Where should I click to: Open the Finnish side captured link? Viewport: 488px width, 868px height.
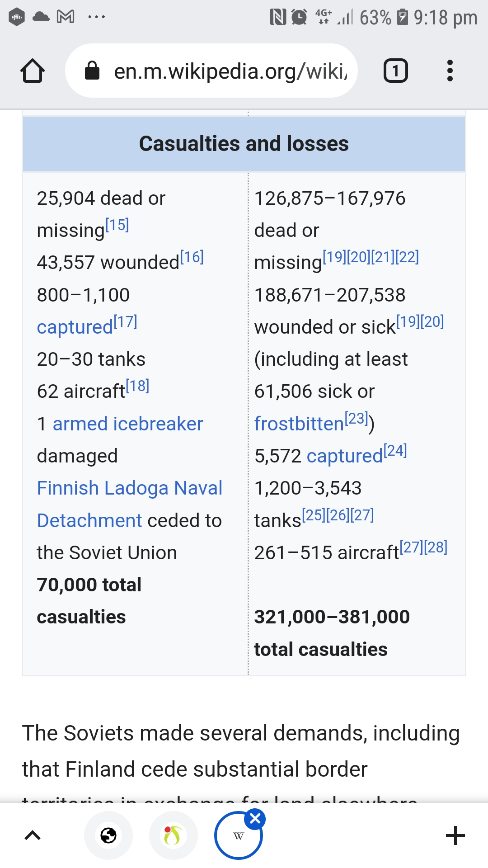75,327
